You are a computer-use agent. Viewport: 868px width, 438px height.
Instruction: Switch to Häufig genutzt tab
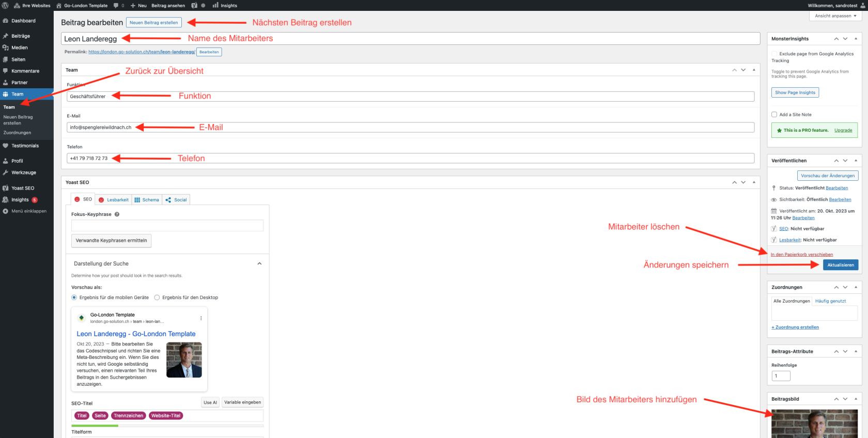(830, 301)
